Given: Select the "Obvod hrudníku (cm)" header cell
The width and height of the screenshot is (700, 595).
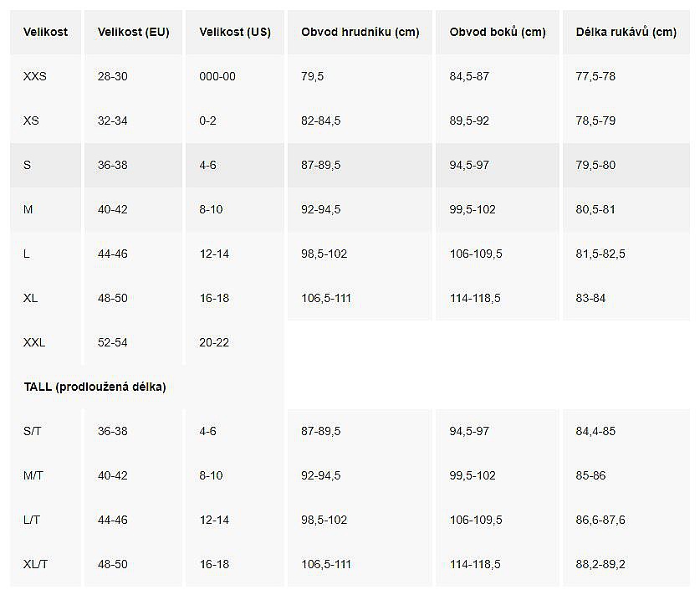Looking at the screenshot, I should [360, 33].
